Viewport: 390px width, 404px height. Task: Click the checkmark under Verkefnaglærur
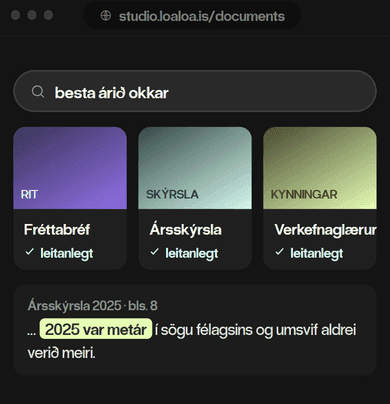tap(280, 252)
